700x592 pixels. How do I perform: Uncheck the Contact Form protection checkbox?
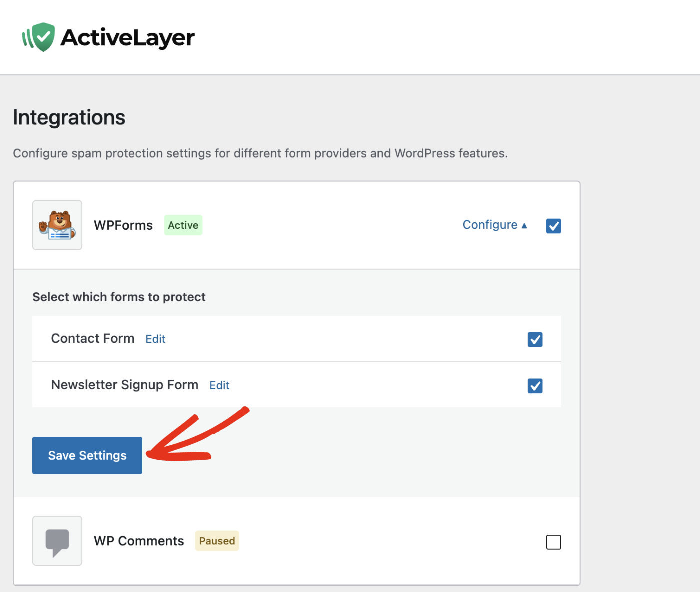[x=535, y=339]
